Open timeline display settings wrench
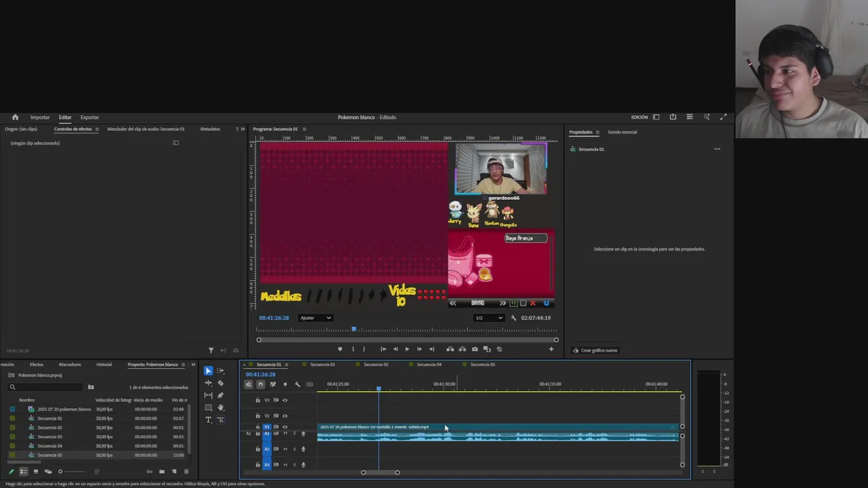The width and height of the screenshot is (868, 488). (297, 384)
